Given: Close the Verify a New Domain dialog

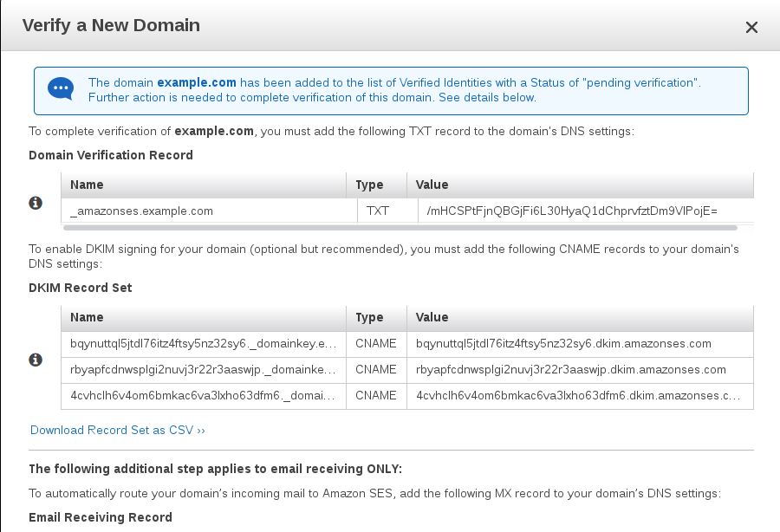Looking at the screenshot, I should tap(751, 27).
